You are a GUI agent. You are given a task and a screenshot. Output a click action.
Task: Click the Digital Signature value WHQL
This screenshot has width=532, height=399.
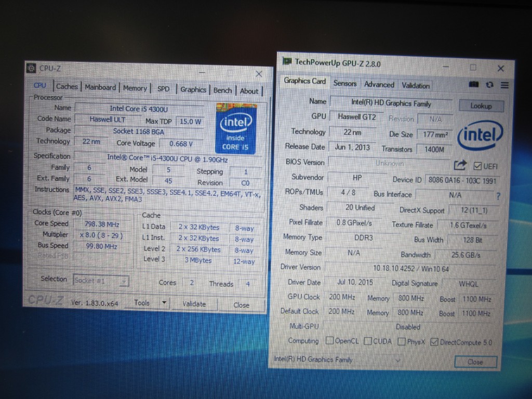click(x=468, y=284)
